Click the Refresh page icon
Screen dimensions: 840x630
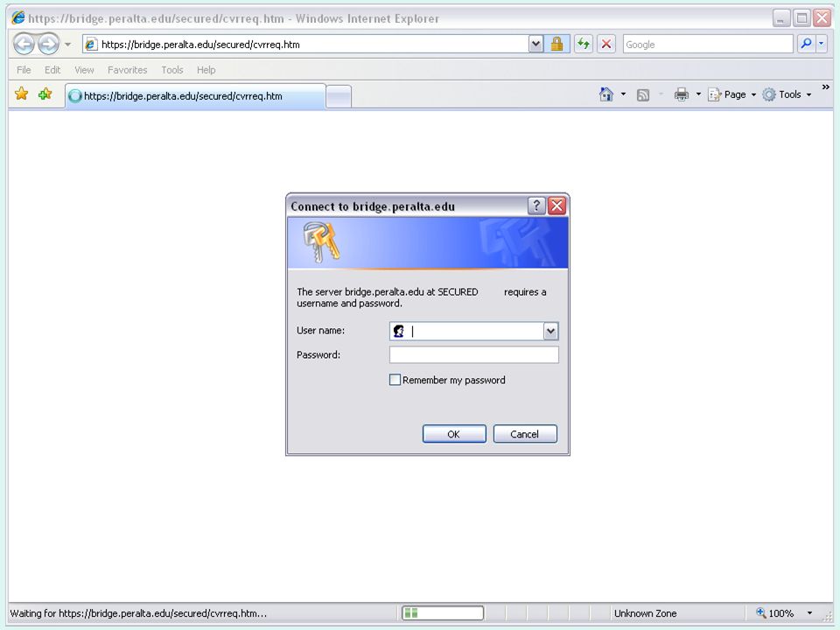[584, 45]
